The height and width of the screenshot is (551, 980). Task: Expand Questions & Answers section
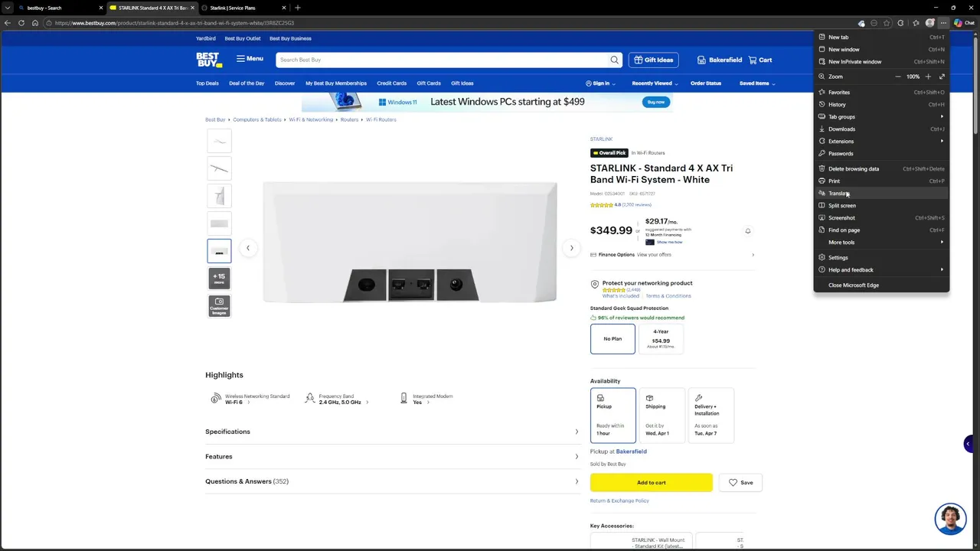(x=392, y=481)
